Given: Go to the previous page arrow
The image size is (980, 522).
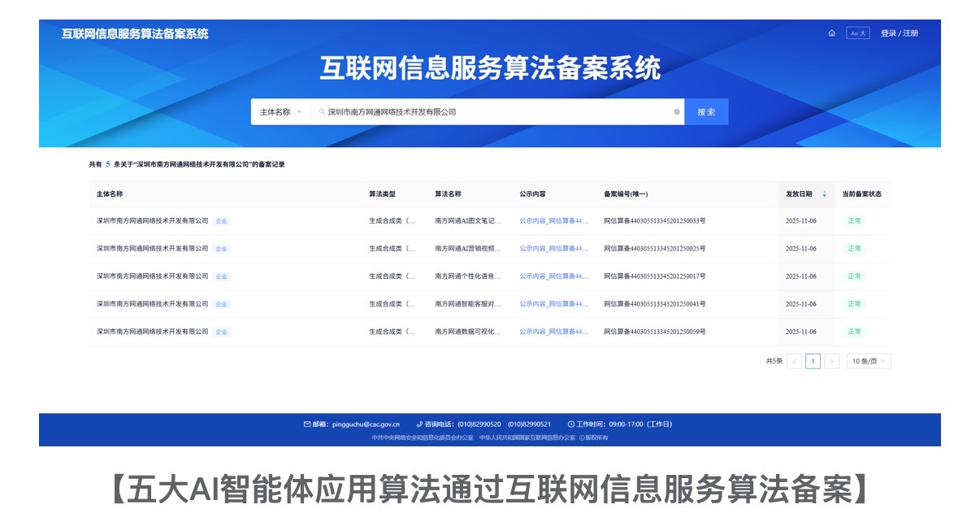Looking at the screenshot, I should (794, 361).
